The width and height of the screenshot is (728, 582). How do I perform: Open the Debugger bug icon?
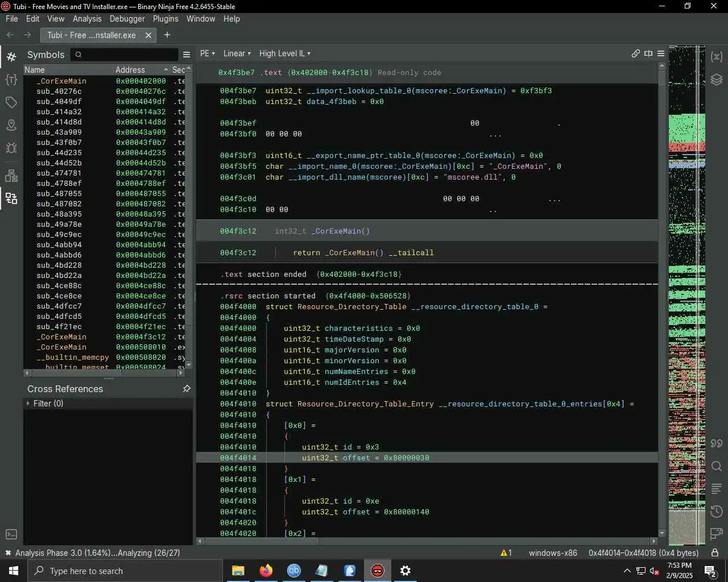tap(11, 148)
